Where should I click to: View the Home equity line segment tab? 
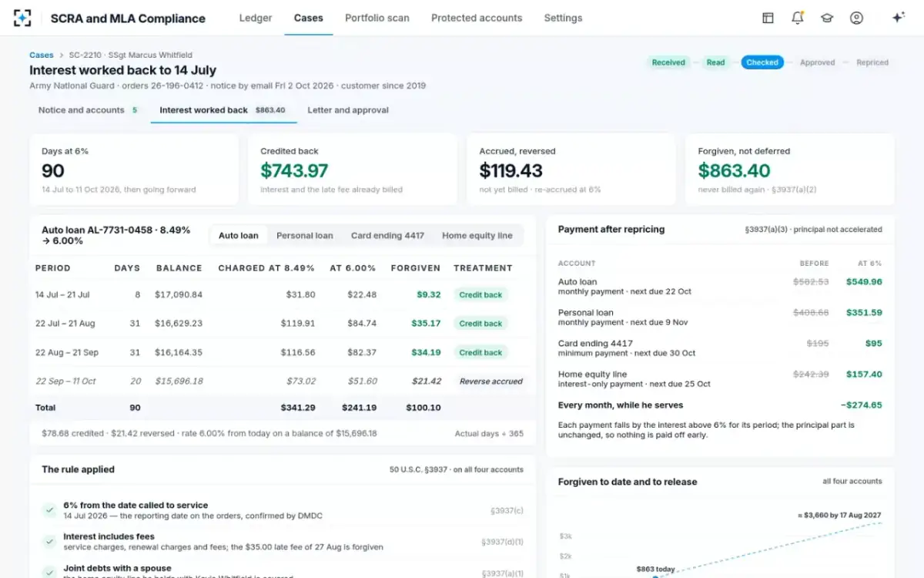(477, 236)
